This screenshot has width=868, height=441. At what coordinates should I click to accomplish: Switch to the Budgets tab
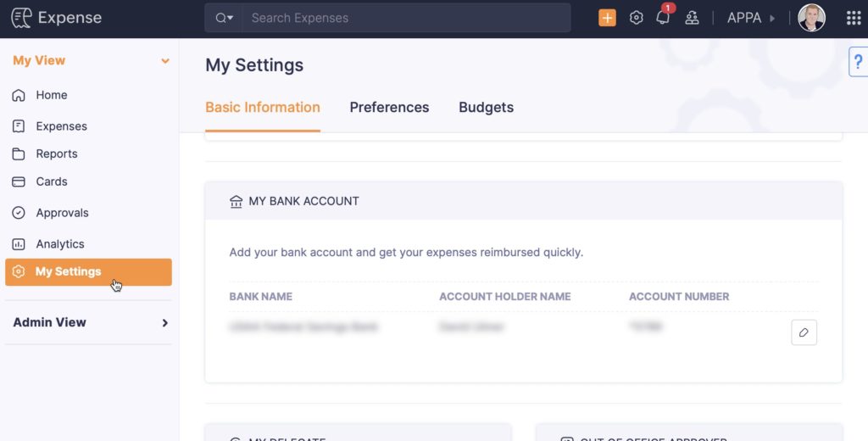[486, 108]
